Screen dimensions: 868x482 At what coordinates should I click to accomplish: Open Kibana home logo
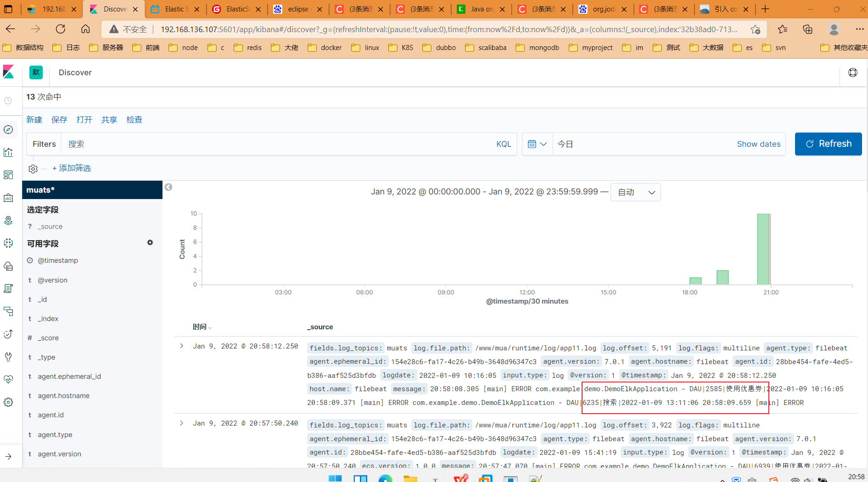tap(8, 72)
